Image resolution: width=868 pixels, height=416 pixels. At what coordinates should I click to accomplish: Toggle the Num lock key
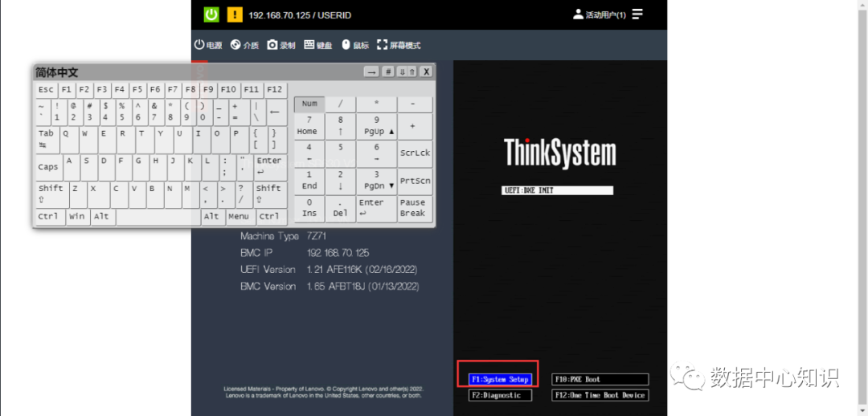coord(309,104)
